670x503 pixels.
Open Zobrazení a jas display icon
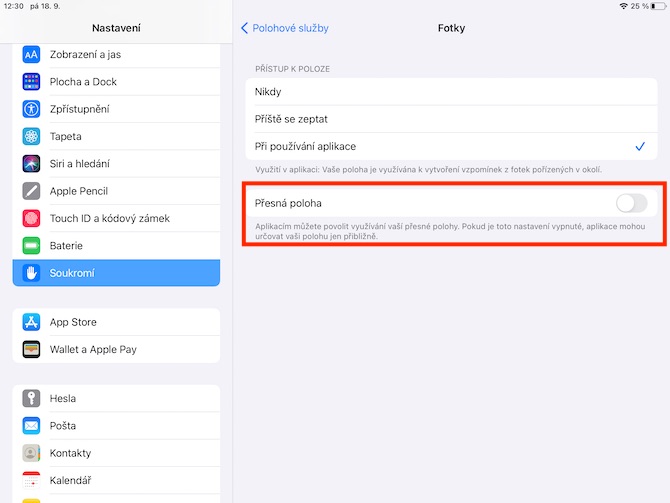pyautogui.click(x=31, y=55)
